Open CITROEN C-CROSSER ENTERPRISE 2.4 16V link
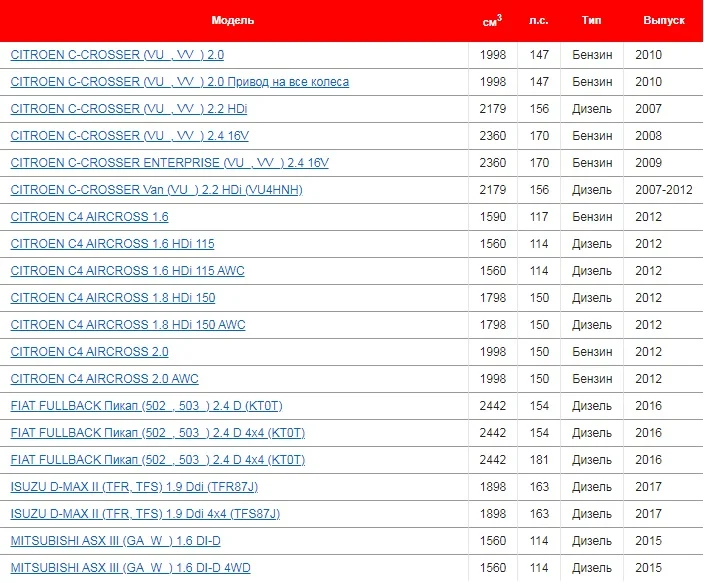Image resolution: width=704 pixels, height=583 pixels. [169, 163]
